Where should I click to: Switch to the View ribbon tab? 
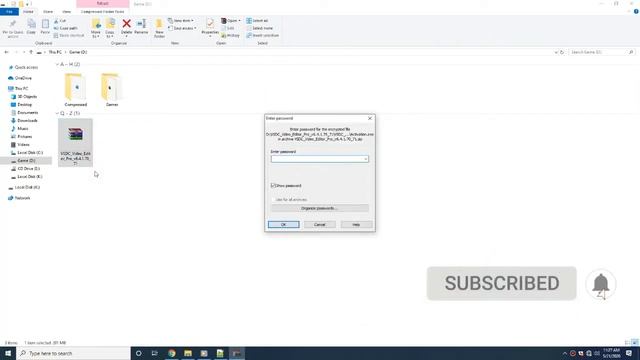click(x=66, y=12)
